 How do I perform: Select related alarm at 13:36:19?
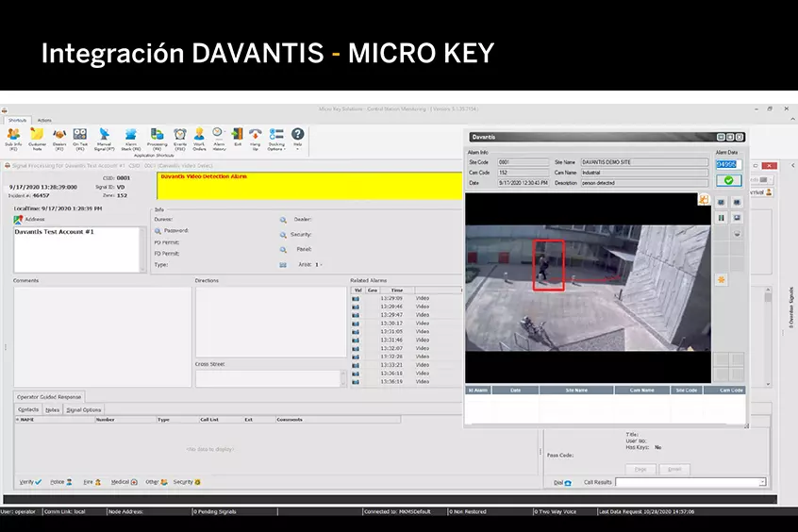[x=406, y=381]
